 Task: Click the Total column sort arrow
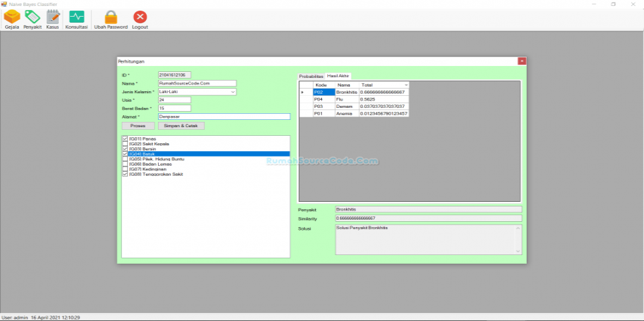(405, 85)
